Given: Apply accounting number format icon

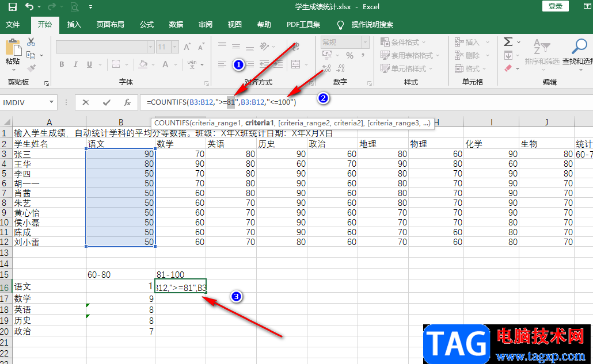Looking at the screenshot, I should (327, 56).
